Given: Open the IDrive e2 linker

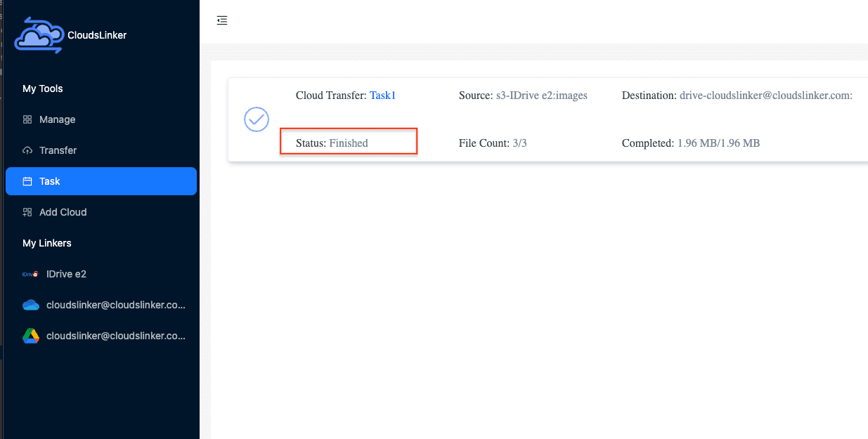Looking at the screenshot, I should pos(101,274).
